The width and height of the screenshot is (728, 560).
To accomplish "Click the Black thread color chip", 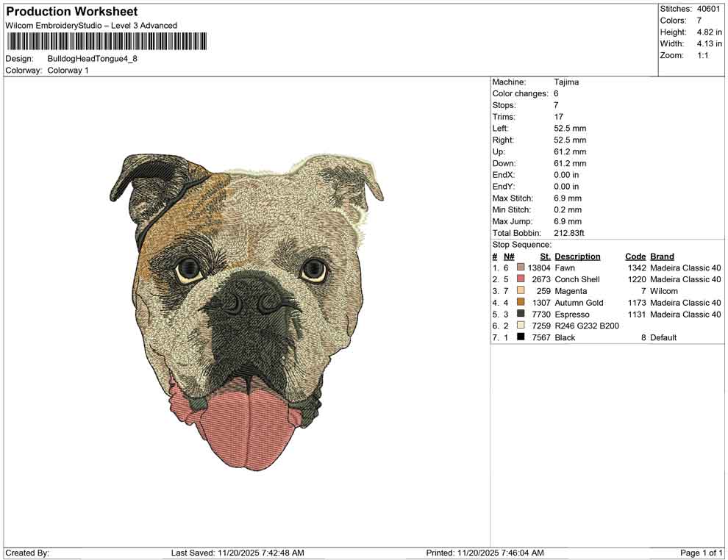I will [x=521, y=337].
